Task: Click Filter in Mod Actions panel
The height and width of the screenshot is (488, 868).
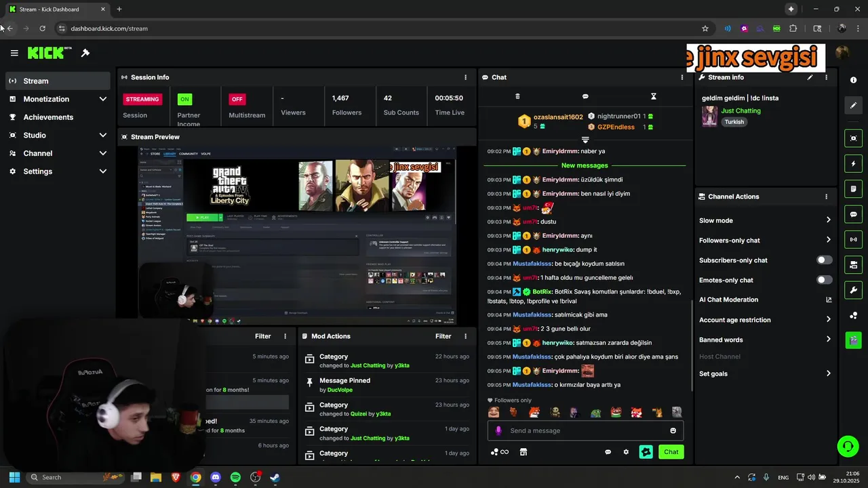Action: (x=443, y=336)
